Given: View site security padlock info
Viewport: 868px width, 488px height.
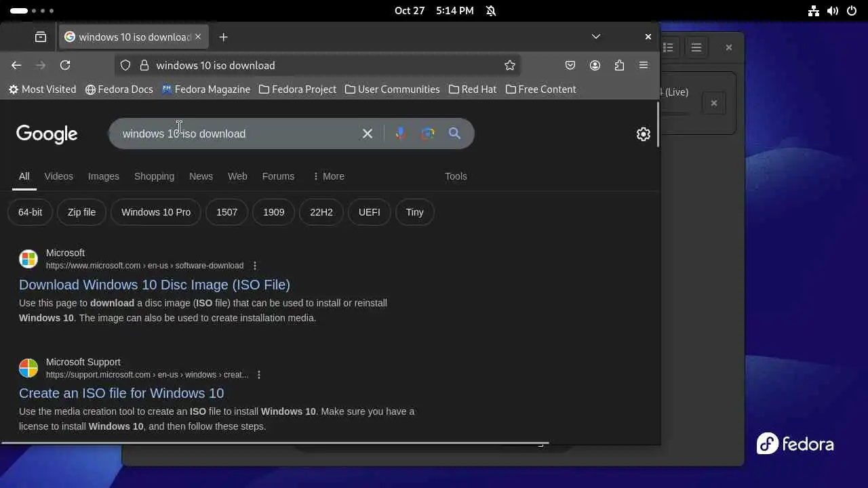Looking at the screenshot, I should (144, 65).
